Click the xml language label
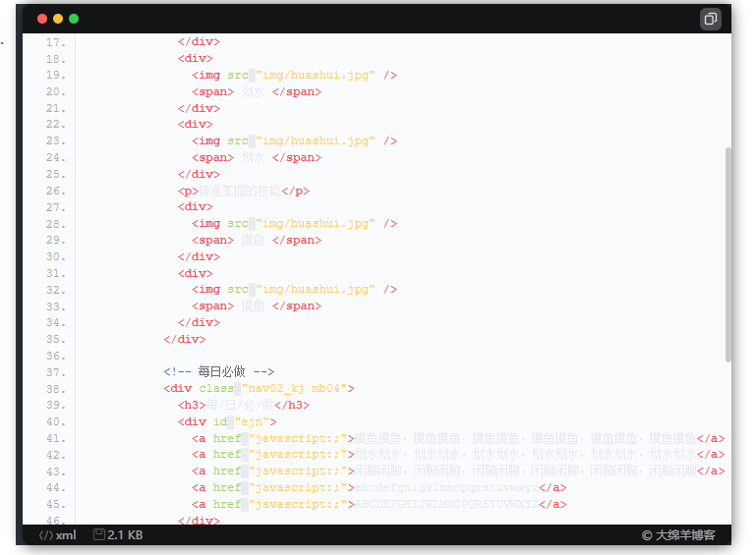 pyautogui.click(x=66, y=535)
